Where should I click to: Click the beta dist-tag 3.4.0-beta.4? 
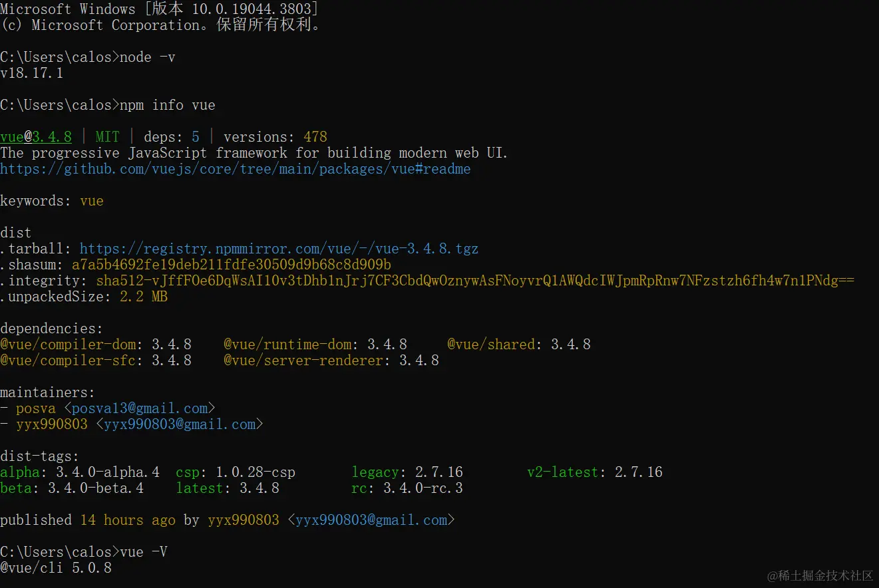coord(72,488)
